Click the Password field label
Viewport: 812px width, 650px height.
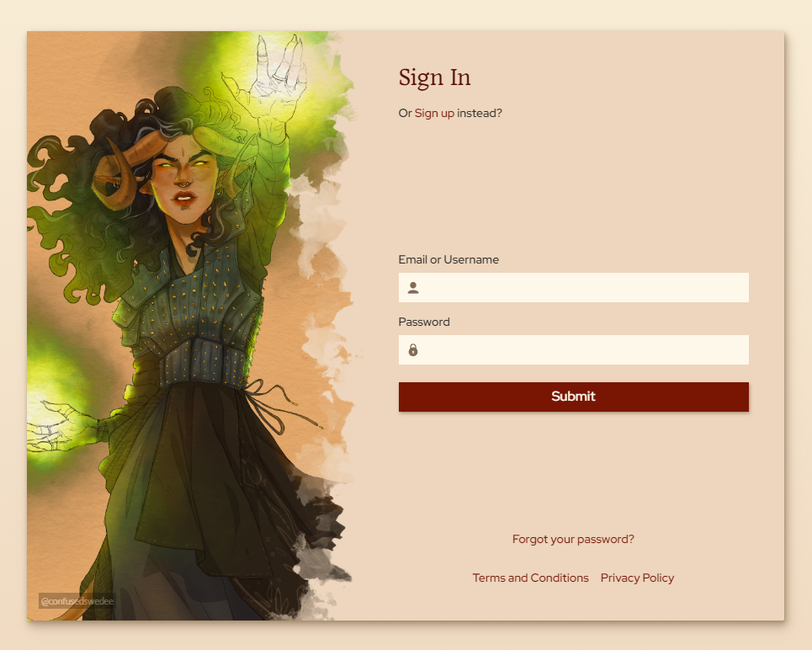point(423,322)
